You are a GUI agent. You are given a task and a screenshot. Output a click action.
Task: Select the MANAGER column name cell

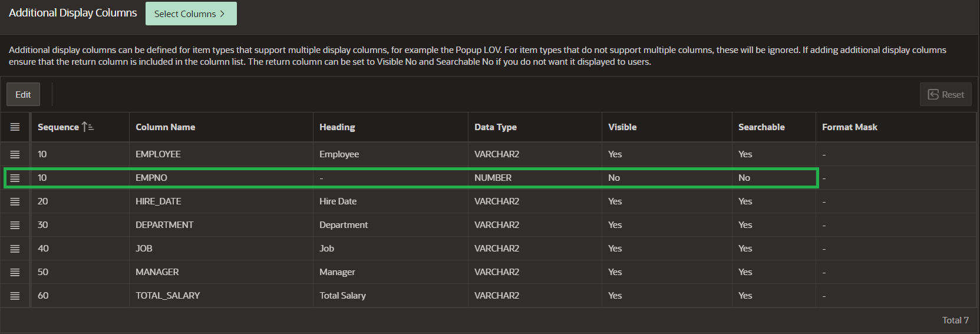pos(221,272)
